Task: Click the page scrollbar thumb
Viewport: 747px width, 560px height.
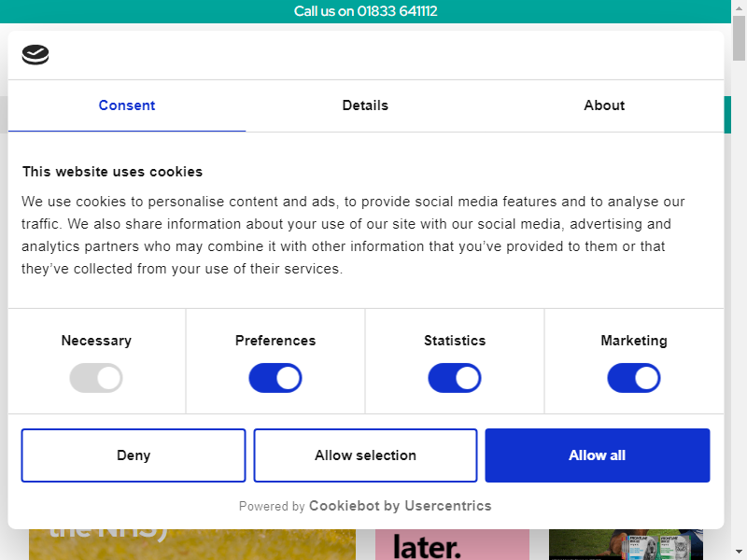Action: (739, 37)
